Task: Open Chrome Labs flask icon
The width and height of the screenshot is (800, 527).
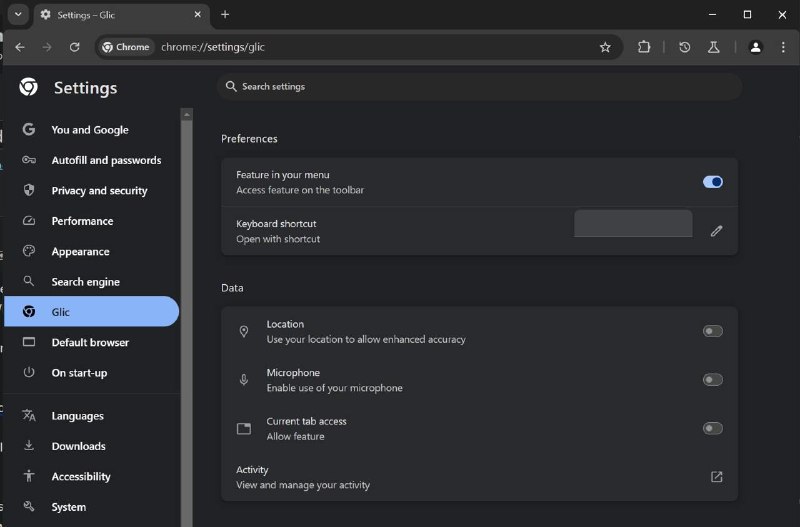Action: 713,47
